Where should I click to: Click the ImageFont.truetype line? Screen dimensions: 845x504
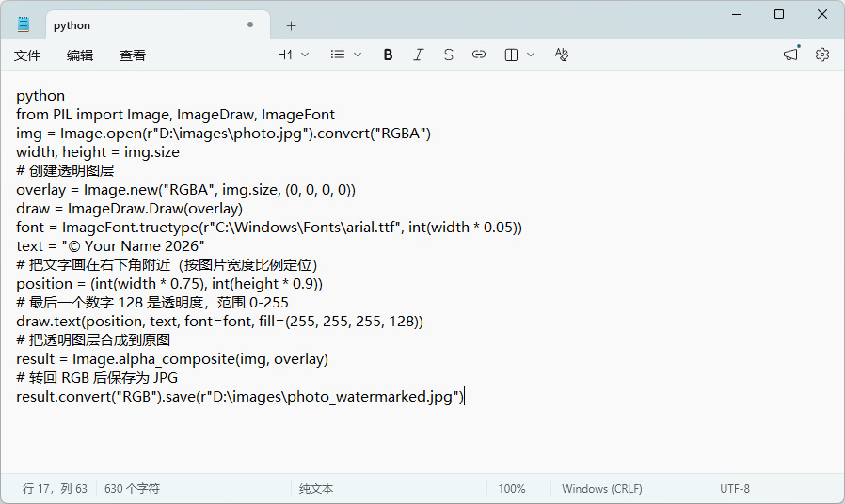tap(269, 228)
